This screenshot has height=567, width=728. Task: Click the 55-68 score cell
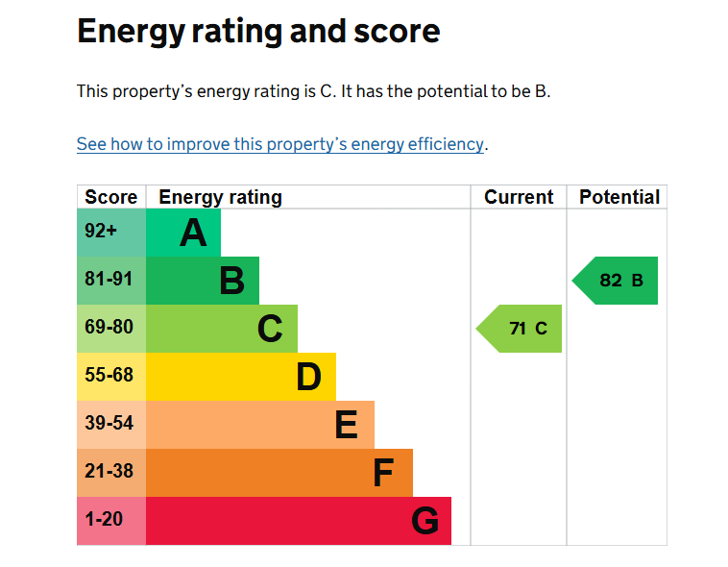(x=111, y=377)
